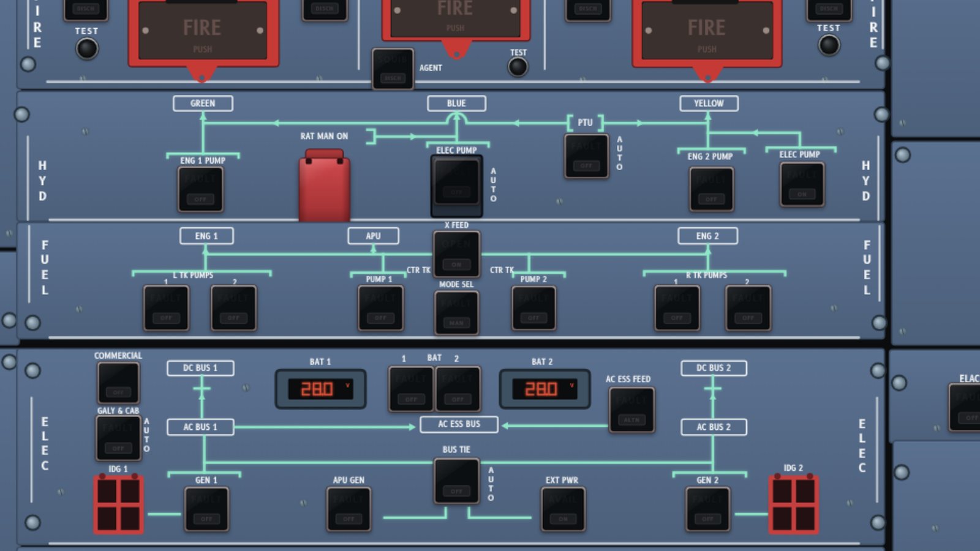
Task: Toggle the blue ELEC PUMP switch
Action: [x=456, y=186]
